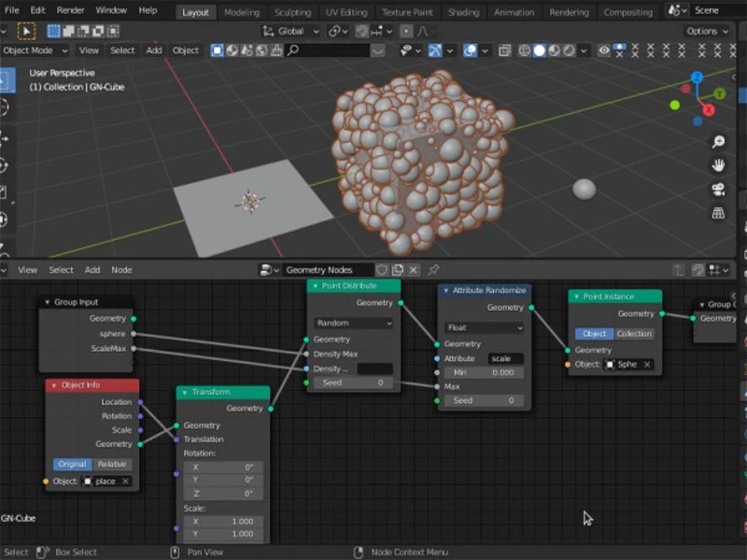Screen dimensions: 747x560
Task: Click the viewport search field
Action: tap(328, 50)
